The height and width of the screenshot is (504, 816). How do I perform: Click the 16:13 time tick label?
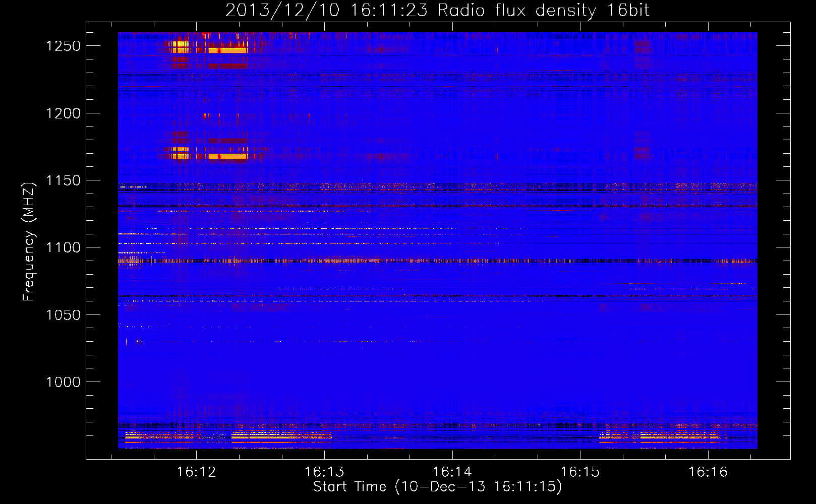click(x=325, y=472)
